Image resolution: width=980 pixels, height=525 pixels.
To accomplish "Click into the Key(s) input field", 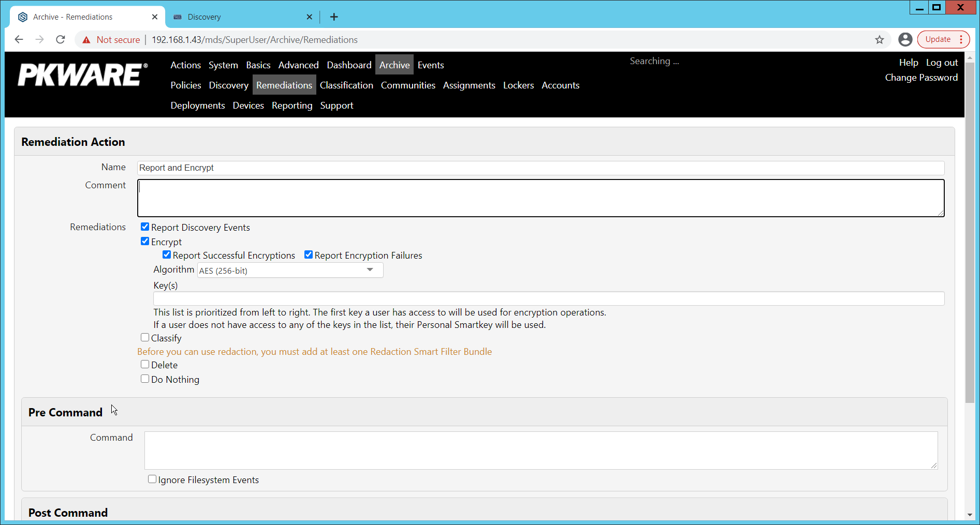I will click(x=548, y=298).
